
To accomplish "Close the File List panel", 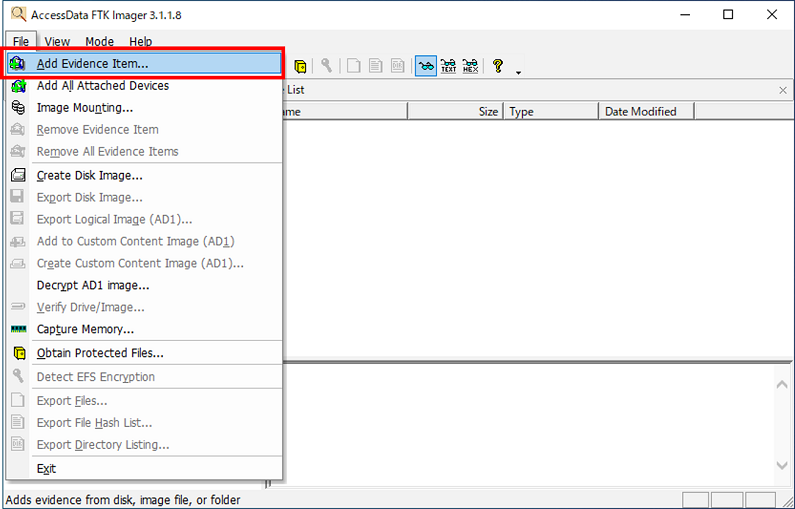I will click(783, 90).
